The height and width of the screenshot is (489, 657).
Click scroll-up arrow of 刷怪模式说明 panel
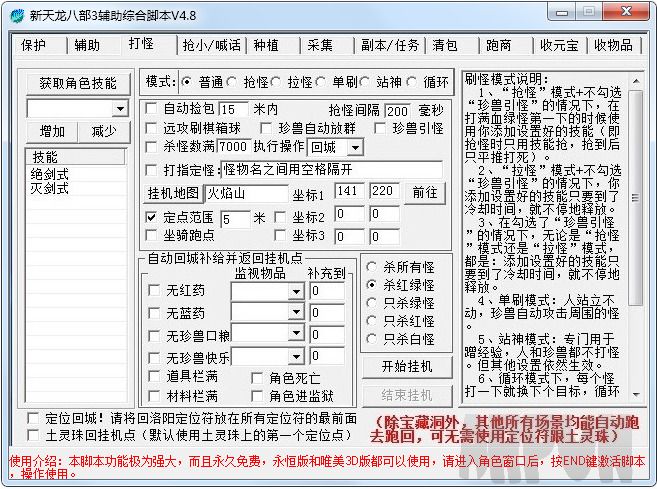pos(636,81)
